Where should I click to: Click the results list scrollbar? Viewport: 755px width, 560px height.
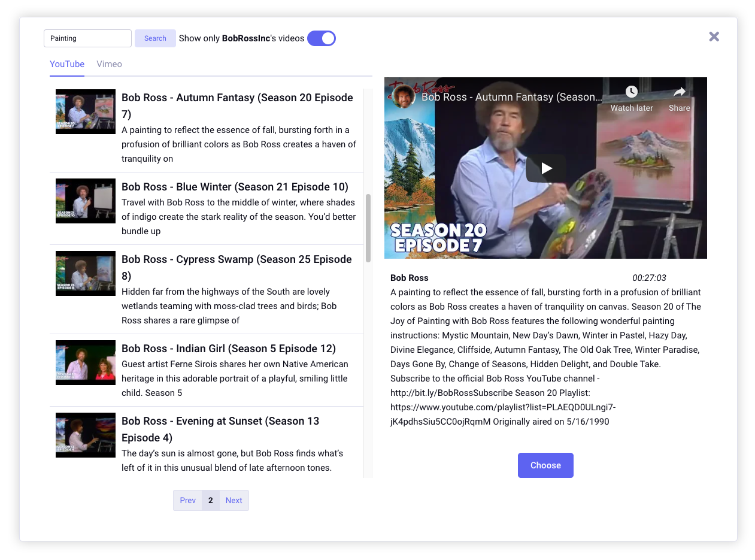(368, 228)
